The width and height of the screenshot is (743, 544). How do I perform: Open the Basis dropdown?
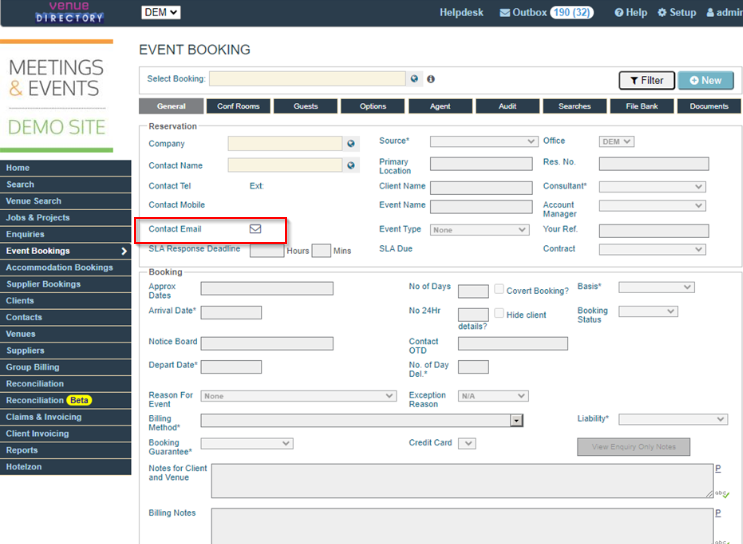pyautogui.click(x=656, y=287)
